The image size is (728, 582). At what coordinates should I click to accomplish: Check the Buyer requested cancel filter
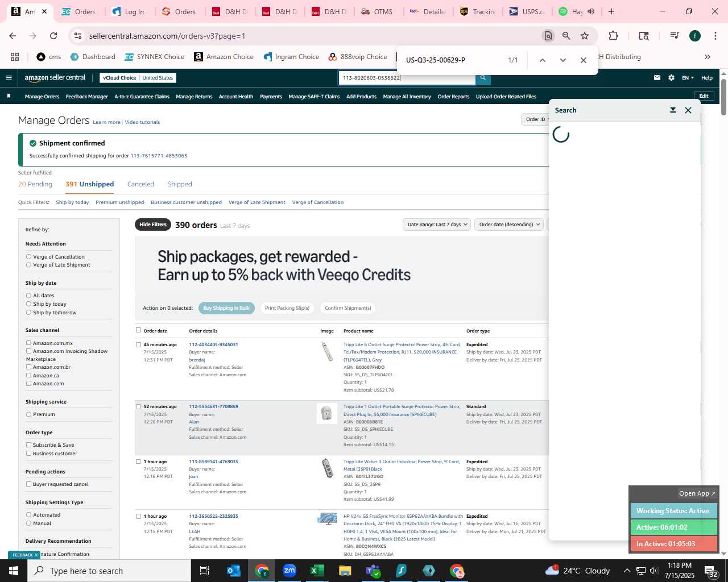point(28,484)
